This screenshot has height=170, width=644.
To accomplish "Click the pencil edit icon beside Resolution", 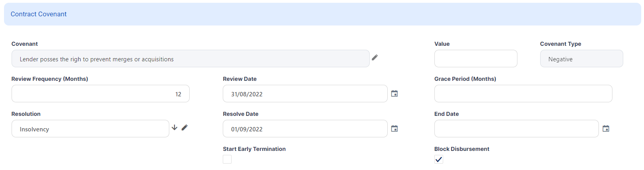I will [184, 128].
